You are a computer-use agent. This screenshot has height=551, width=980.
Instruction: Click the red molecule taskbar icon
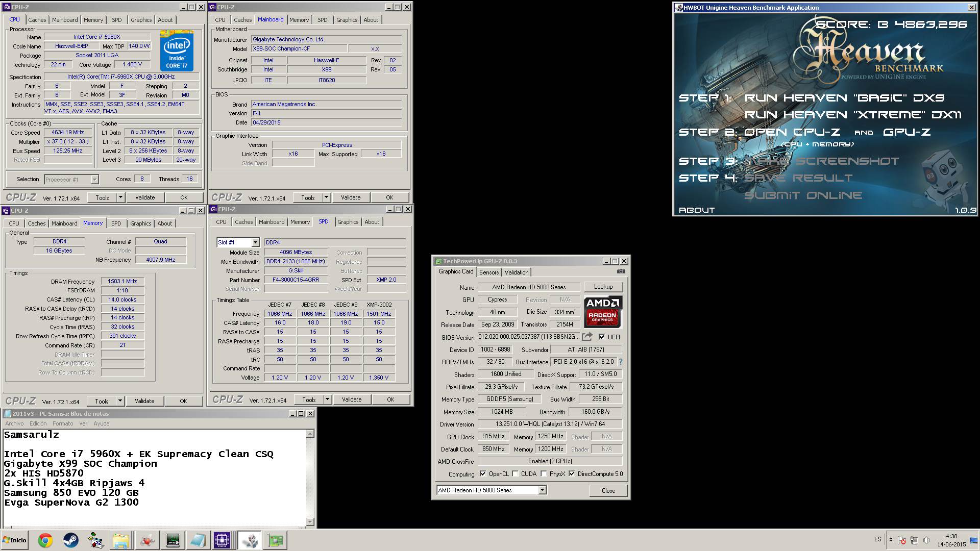[148, 540]
